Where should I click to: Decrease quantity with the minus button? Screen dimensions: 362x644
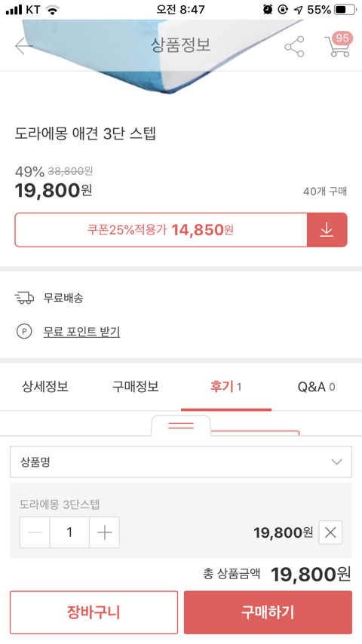pos(35,532)
